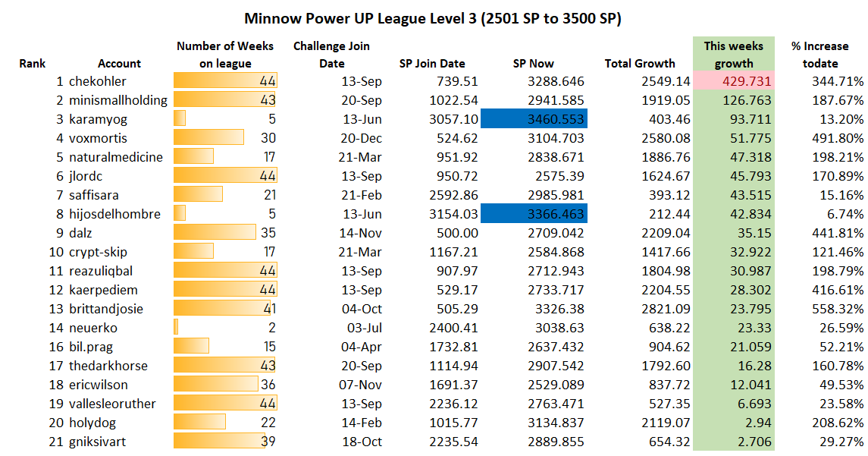This screenshot has height=456, width=868.
Task: Select account name crypt-skip
Action: tap(98, 252)
